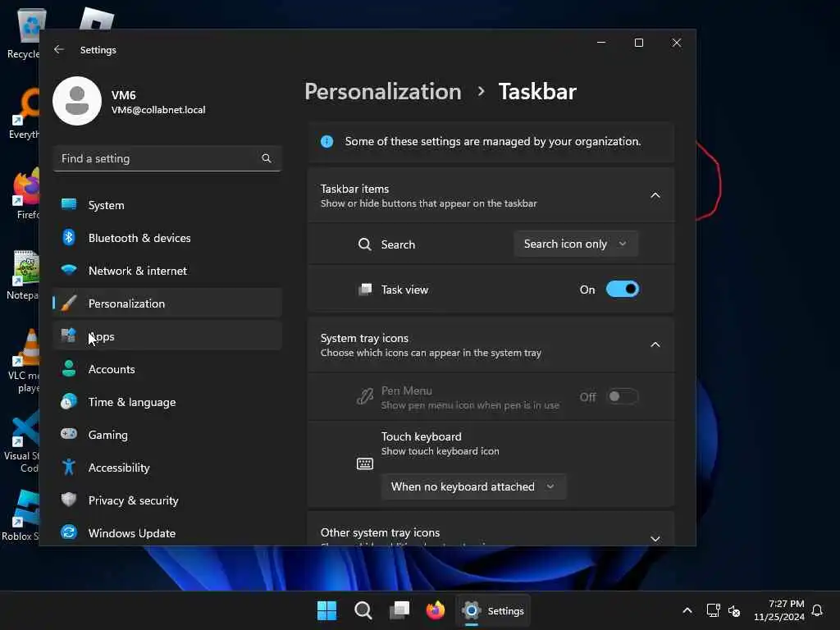Click the info icon in organization notice
840x630 pixels.
[x=326, y=141]
